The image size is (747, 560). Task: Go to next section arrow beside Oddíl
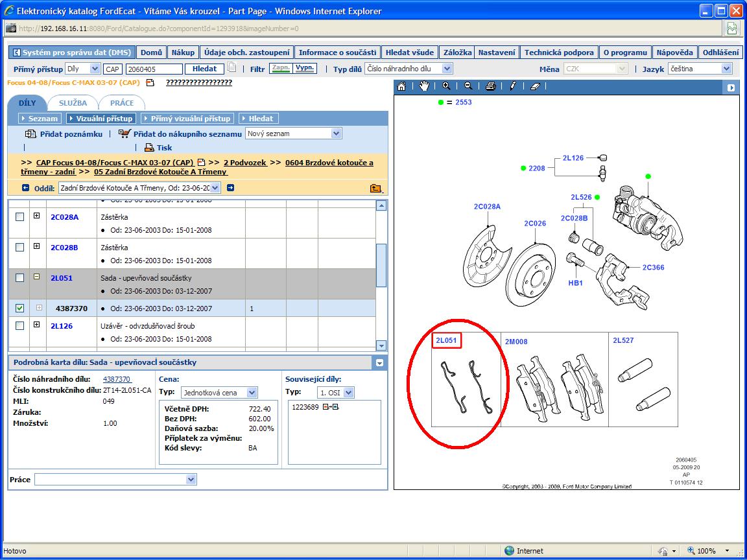point(230,188)
